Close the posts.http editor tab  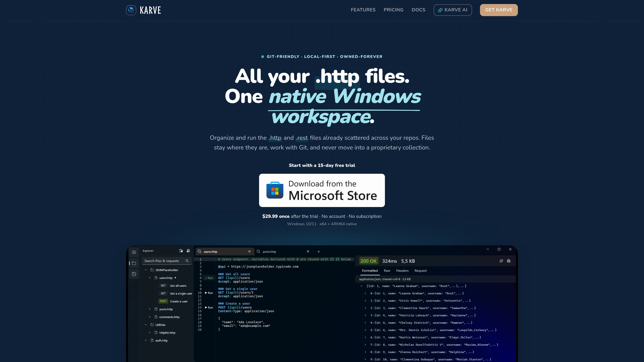pos(308,252)
